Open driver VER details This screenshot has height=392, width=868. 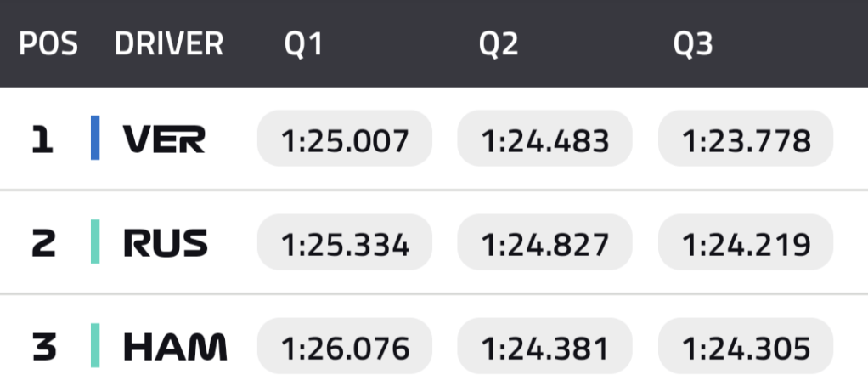tap(164, 139)
